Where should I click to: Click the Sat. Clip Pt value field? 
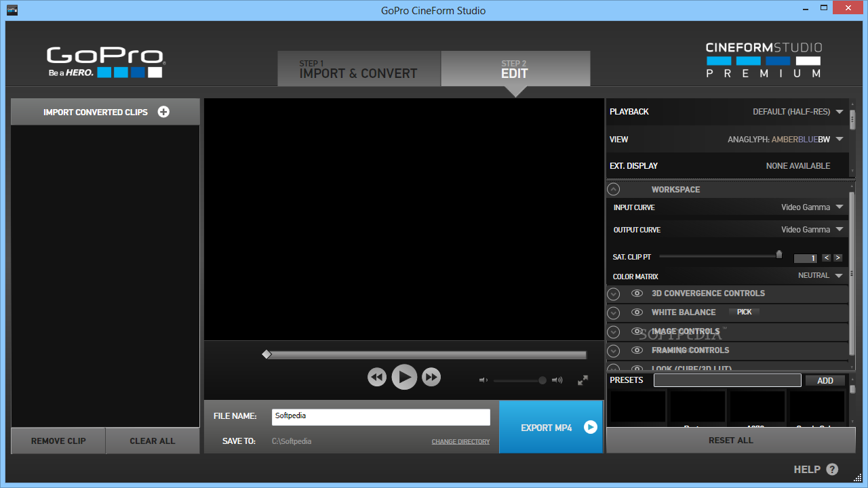806,258
